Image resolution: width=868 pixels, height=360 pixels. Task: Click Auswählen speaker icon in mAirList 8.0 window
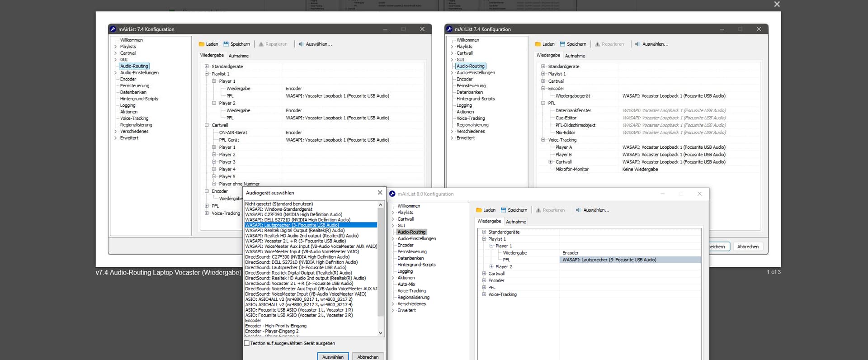point(578,210)
